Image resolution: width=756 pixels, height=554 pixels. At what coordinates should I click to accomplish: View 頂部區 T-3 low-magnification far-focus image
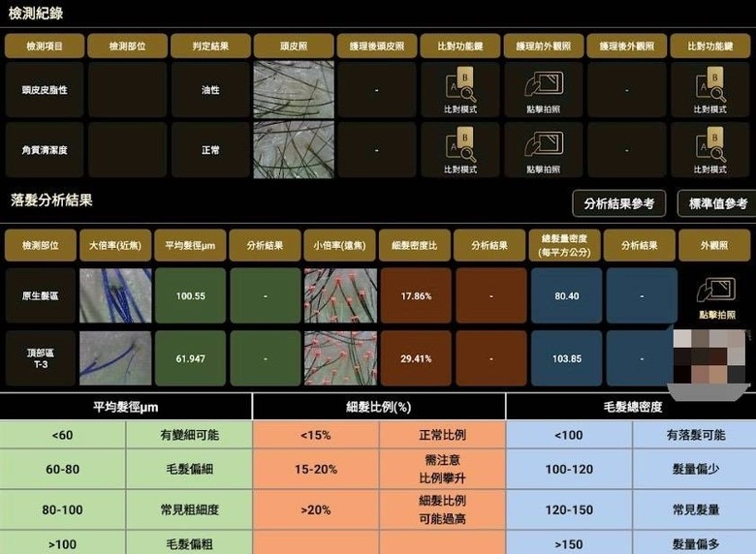340,358
